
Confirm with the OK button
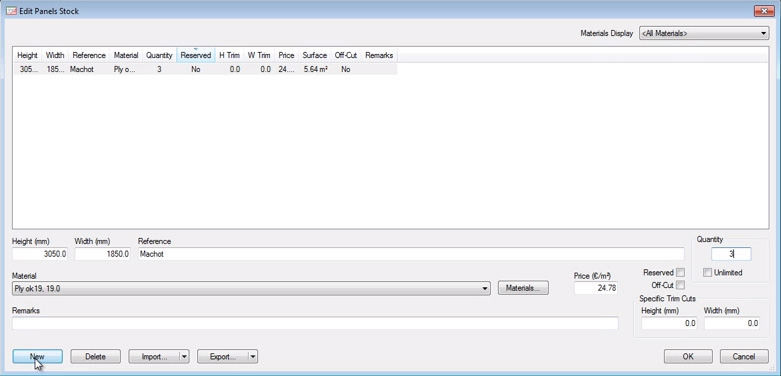pos(688,357)
